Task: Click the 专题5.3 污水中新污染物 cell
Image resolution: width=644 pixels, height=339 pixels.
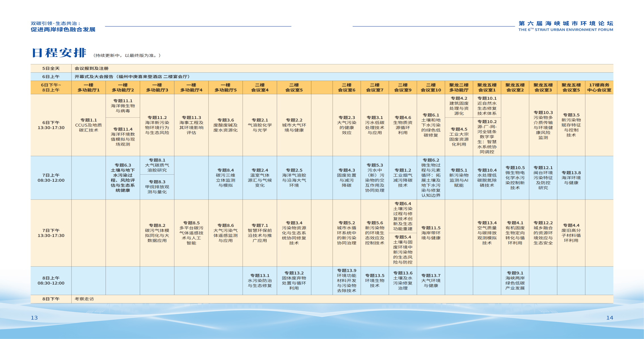Action: click(x=374, y=178)
